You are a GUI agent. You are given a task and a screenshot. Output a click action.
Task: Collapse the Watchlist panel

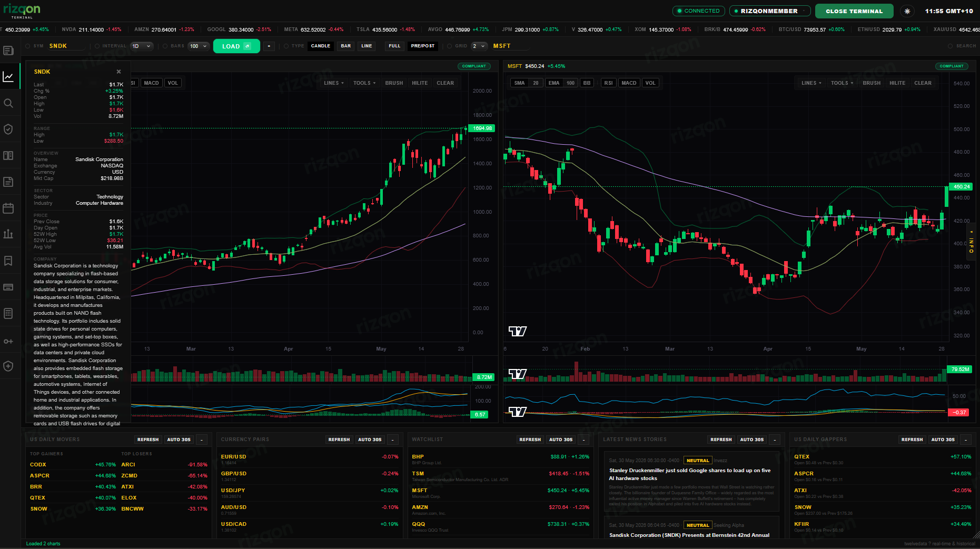[584, 440]
